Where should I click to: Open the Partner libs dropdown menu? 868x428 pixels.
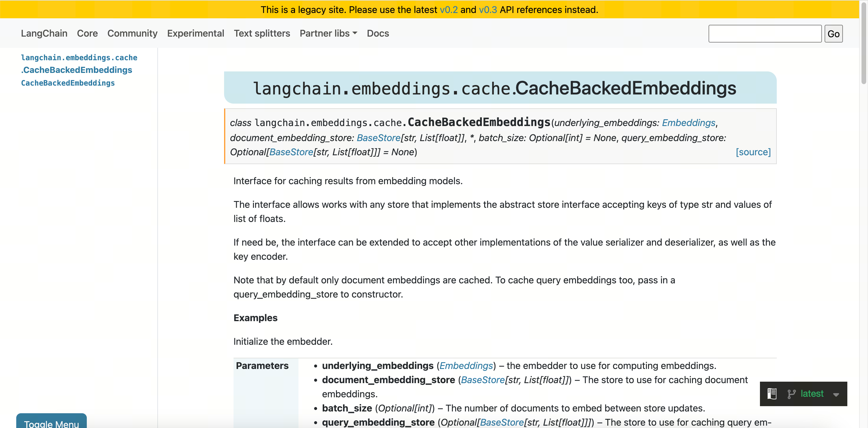point(328,33)
